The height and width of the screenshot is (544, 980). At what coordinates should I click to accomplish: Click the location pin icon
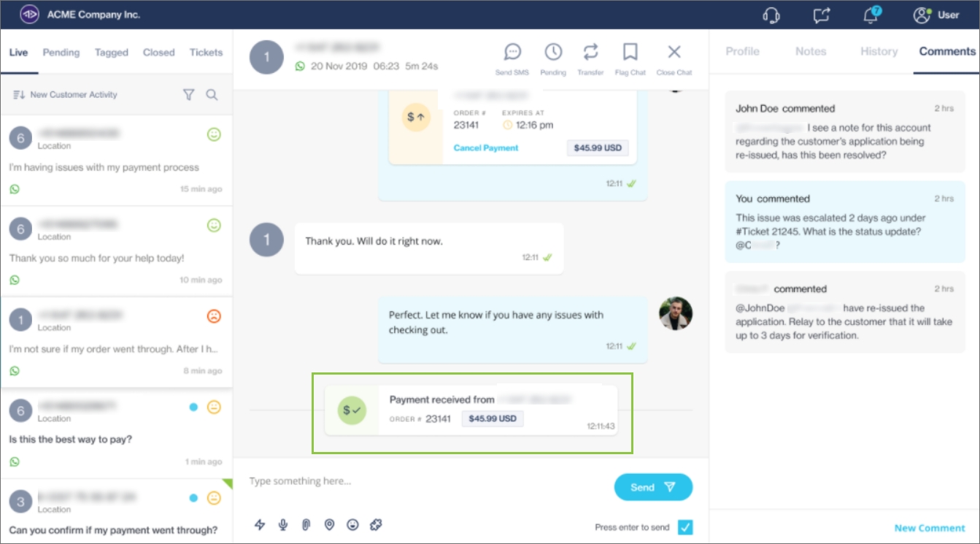coord(330,524)
